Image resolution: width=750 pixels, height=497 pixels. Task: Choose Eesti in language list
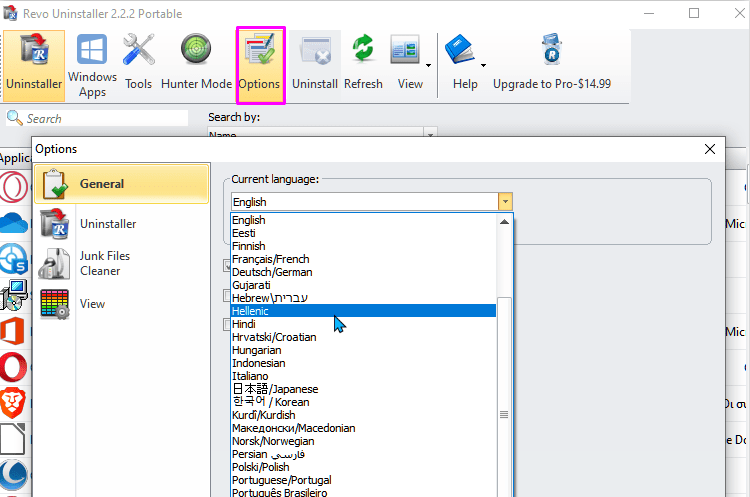363,233
